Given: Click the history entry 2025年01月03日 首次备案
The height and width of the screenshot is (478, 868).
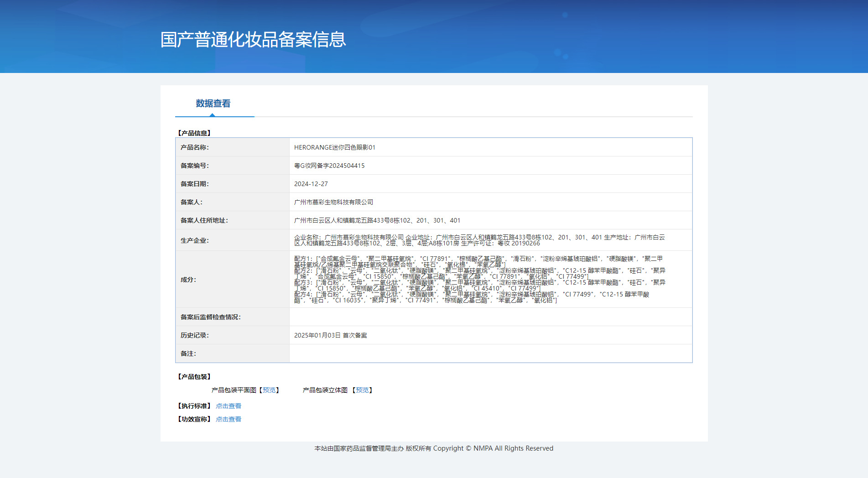Looking at the screenshot, I should [330, 335].
